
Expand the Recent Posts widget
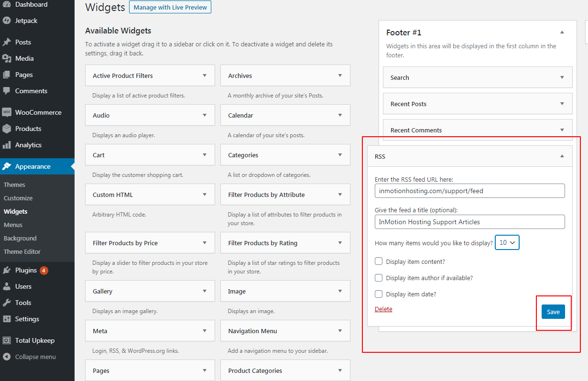pyautogui.click(x=562, y=104)
